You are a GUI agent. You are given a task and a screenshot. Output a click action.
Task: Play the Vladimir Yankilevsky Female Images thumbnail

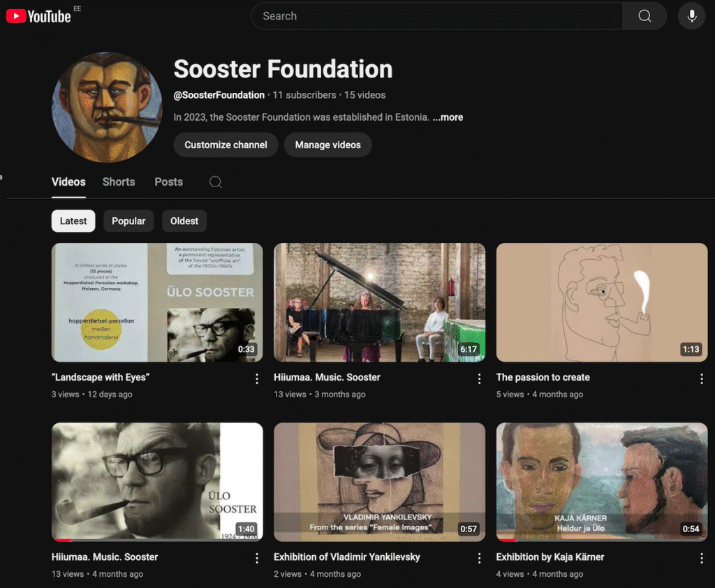(x=379, y=482)
